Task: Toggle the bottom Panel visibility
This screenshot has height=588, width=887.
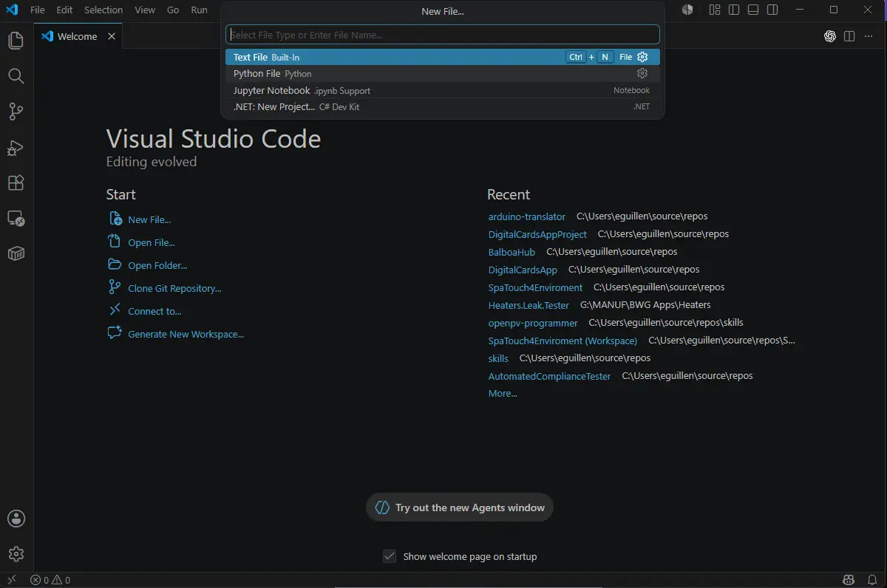Action: pyautogui.click(x=753, y=10)
